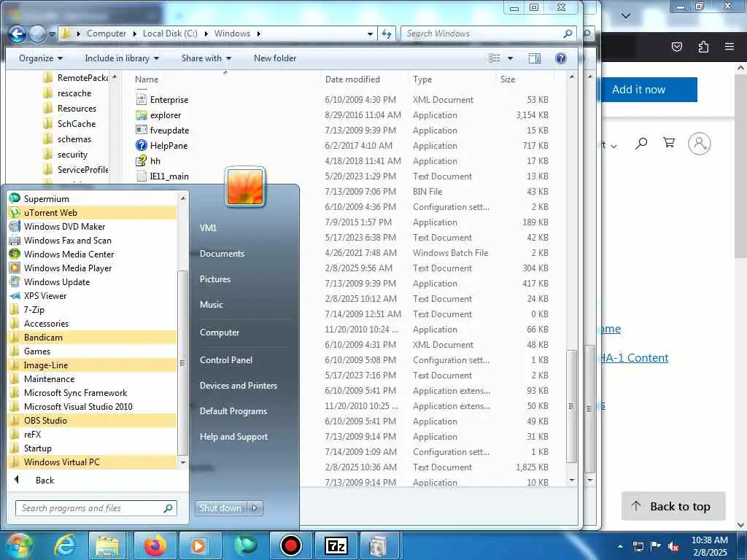The image size is (747, 560).
Task: Select the HelpPane application file
Action: pyautogui.click(x=169, y=145)
